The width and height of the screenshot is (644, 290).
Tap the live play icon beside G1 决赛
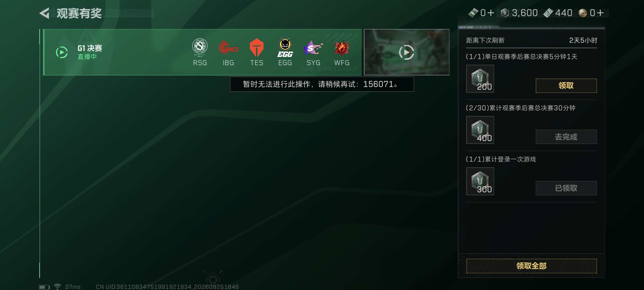(x=62, y=52)
